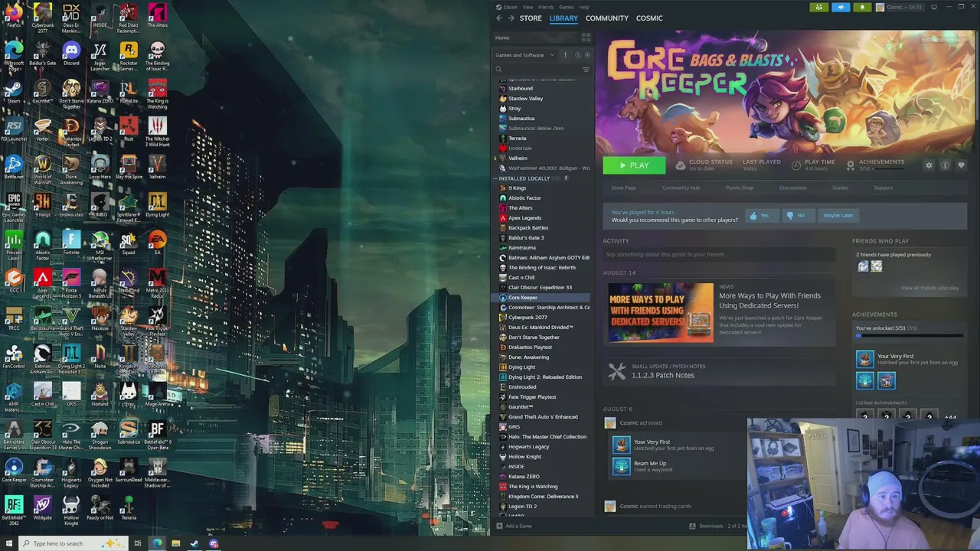Click the taskbar search box
Image resolution: width=980 pixels, height=551 pixels.
73,543
